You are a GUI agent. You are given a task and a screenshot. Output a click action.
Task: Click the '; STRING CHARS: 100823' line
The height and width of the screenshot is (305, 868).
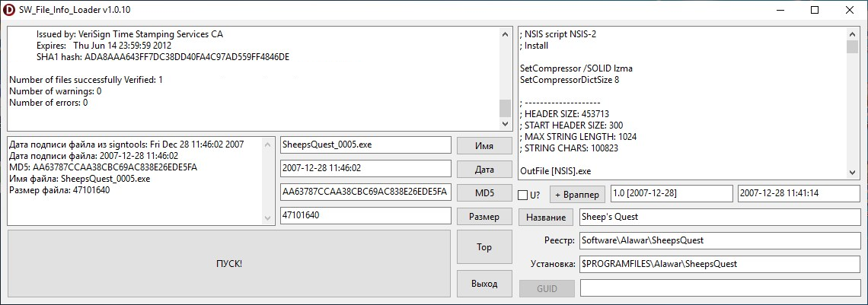click(x=569, y=148)
